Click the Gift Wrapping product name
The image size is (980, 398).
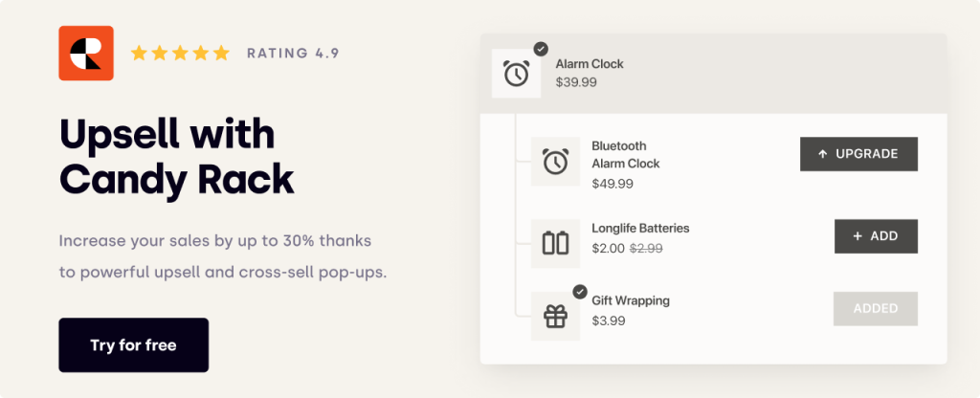(x=631, y=300)
